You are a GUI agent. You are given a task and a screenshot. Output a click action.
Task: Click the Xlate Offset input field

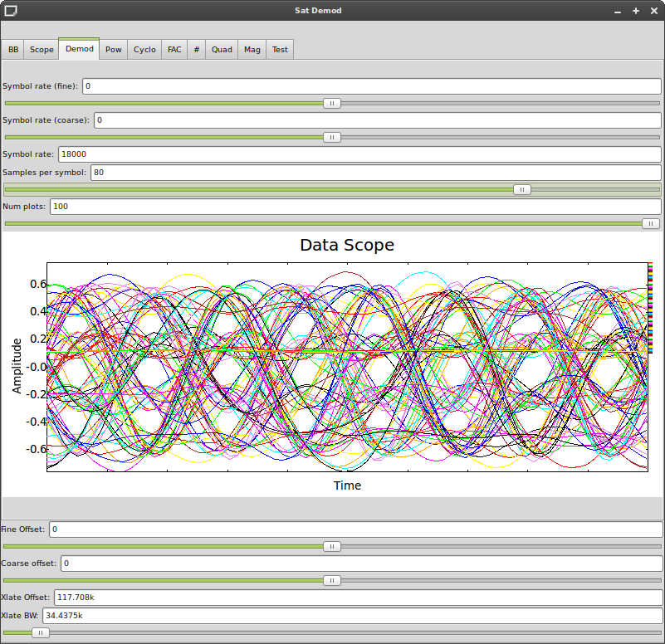(x=357, y=598)
